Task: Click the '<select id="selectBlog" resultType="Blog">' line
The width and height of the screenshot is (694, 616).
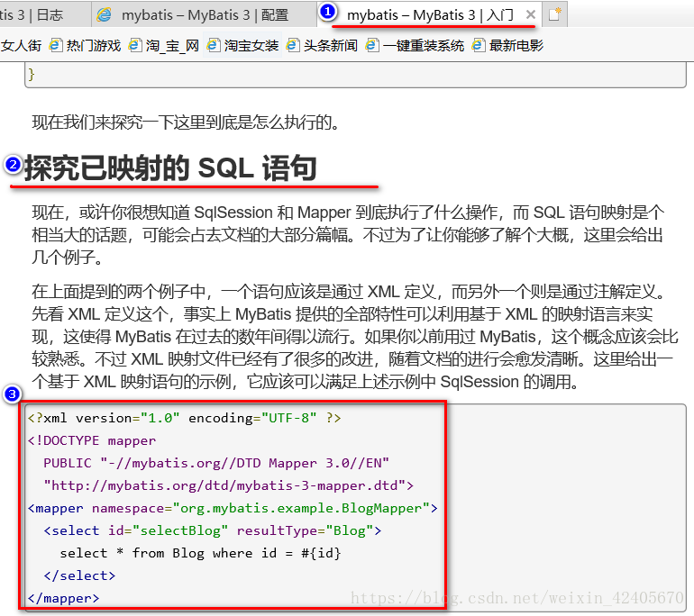Action: tap(213, 530)
